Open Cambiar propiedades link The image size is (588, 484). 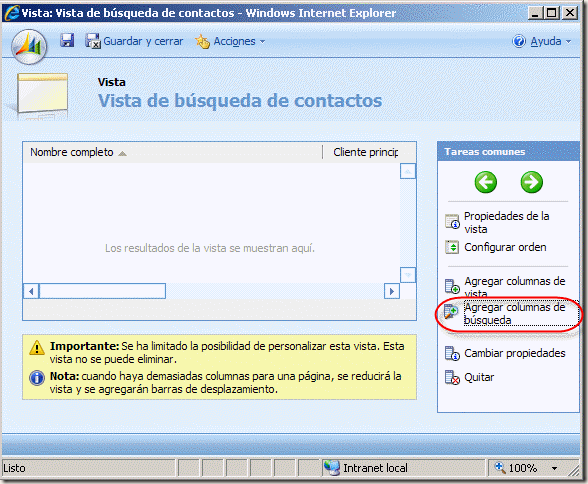(x=514, y=353)
